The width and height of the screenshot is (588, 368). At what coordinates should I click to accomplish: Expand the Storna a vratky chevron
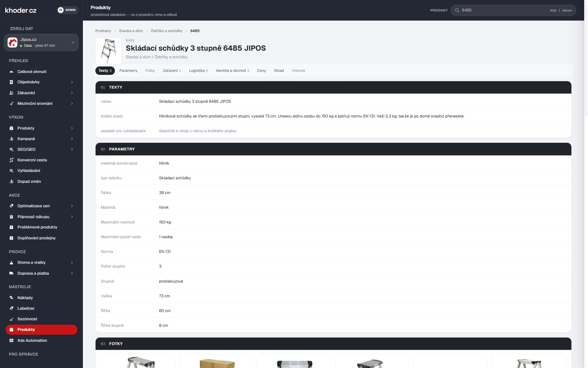tap(72, 262)
